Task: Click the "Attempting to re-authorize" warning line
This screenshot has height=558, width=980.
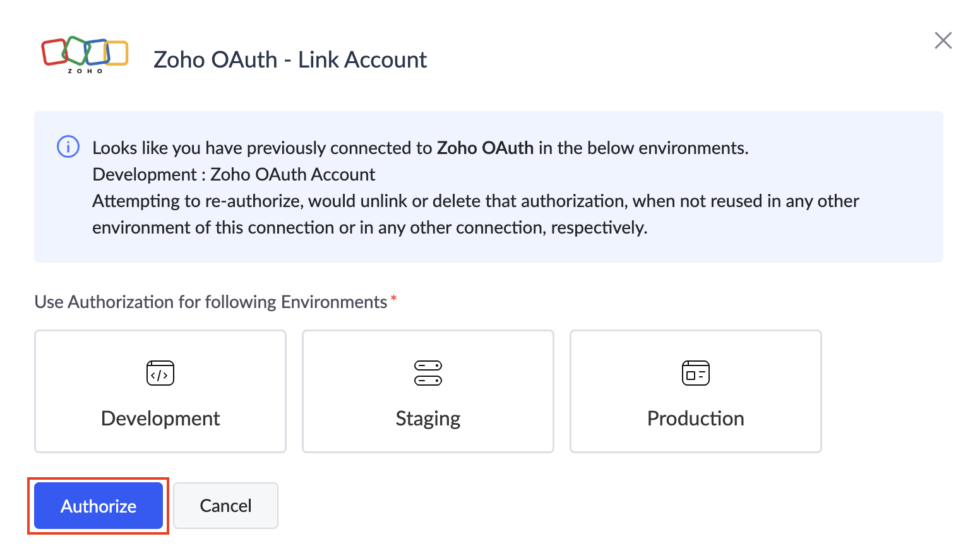Action: tap(475, 201)
